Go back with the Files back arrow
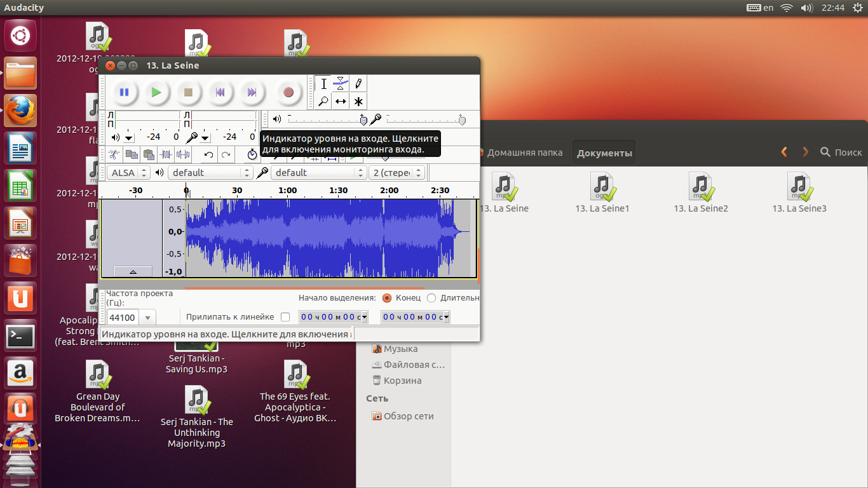The height and width of the screenshot is (488, 868). coord(784,152)
